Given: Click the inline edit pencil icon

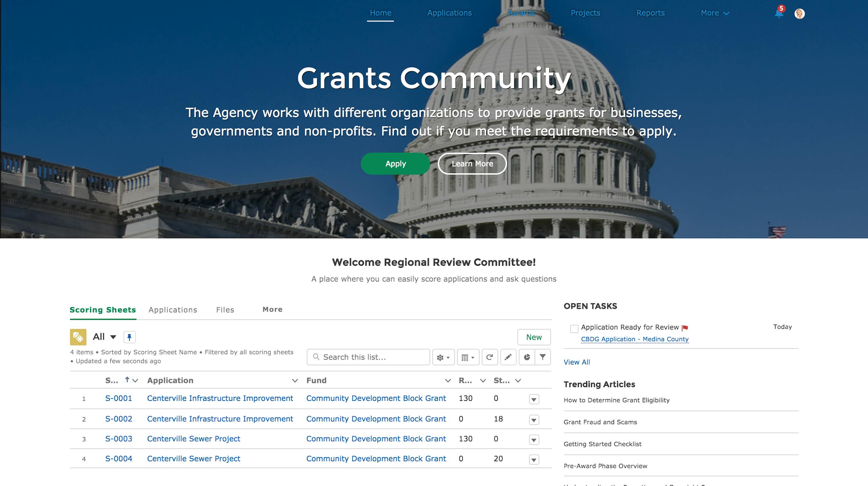Looking at the screenshot, I should [508, 357].
